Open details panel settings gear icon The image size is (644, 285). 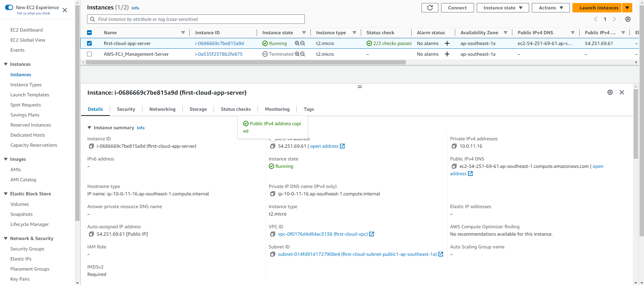[610, 92]
